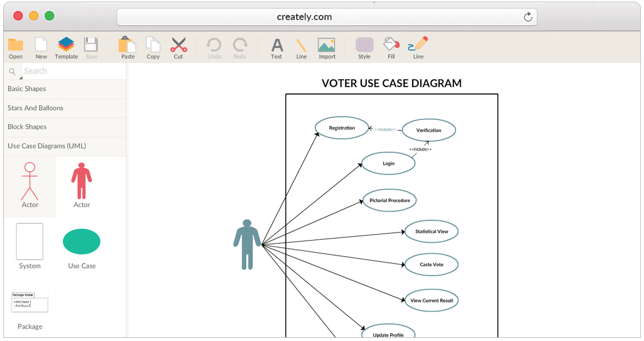
Task: Select the Pictorial Procedure use case
Action: click(x=390, y=200)
